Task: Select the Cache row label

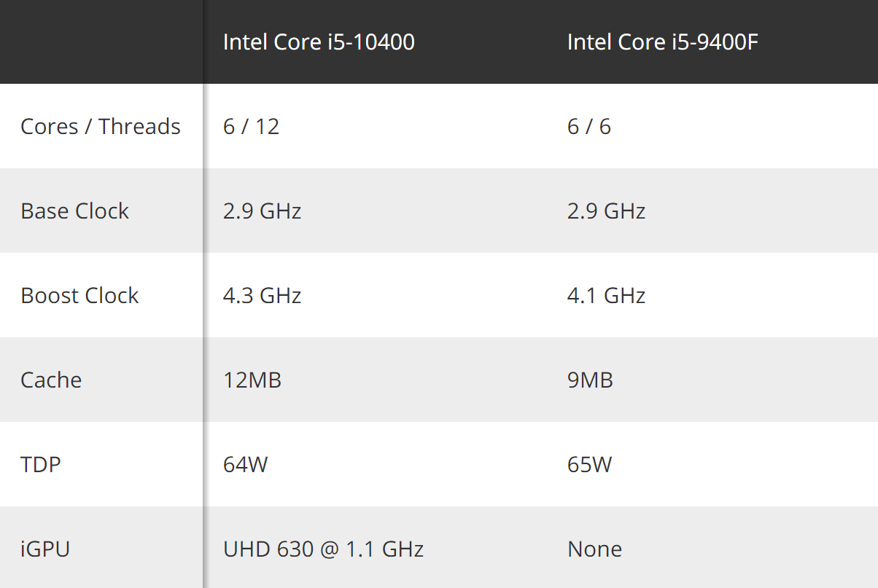Action: (51, 380)
